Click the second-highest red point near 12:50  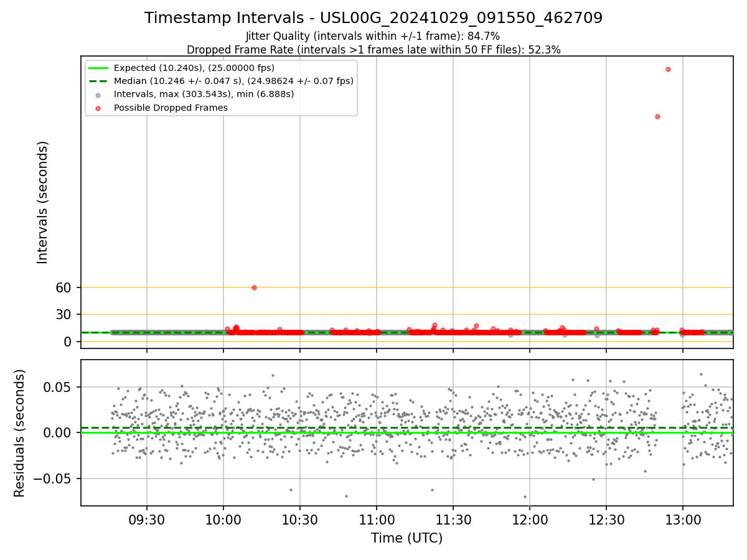pyautogui.click(x=657, y=116)
